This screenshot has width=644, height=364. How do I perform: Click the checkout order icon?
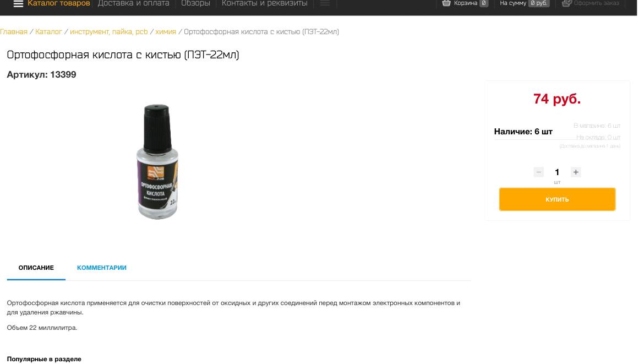click(x=566, y=3)
